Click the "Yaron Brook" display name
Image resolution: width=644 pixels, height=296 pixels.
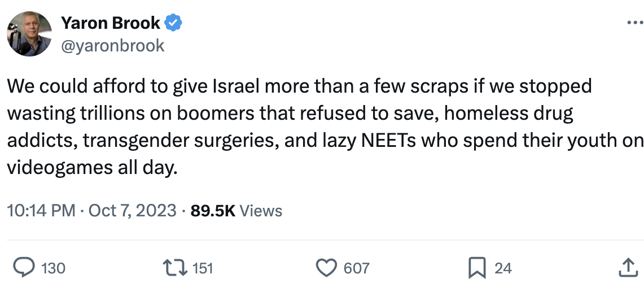coord(111,23)
